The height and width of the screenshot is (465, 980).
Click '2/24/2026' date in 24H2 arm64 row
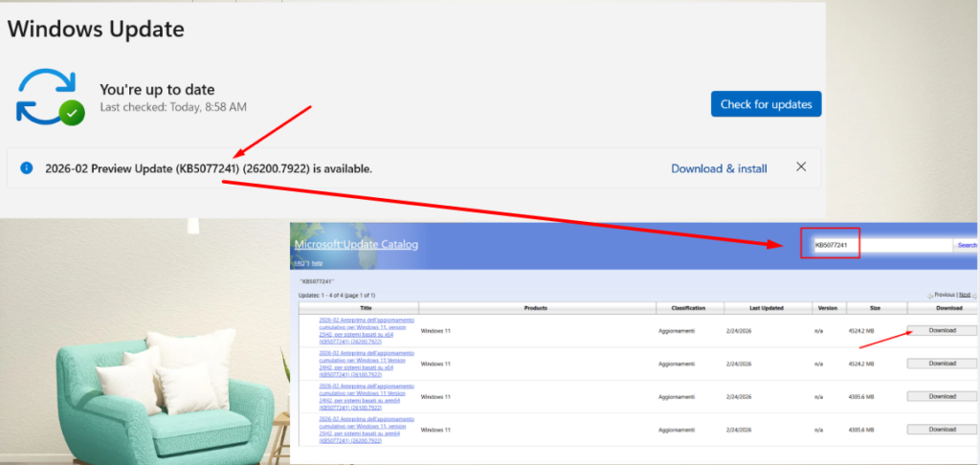(x=740, y=397)
